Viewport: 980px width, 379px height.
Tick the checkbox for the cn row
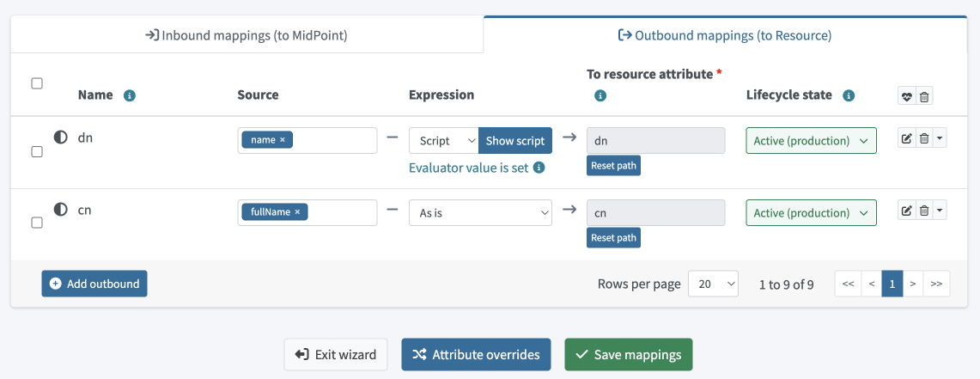pyautogui.click(x=37, y=223)
